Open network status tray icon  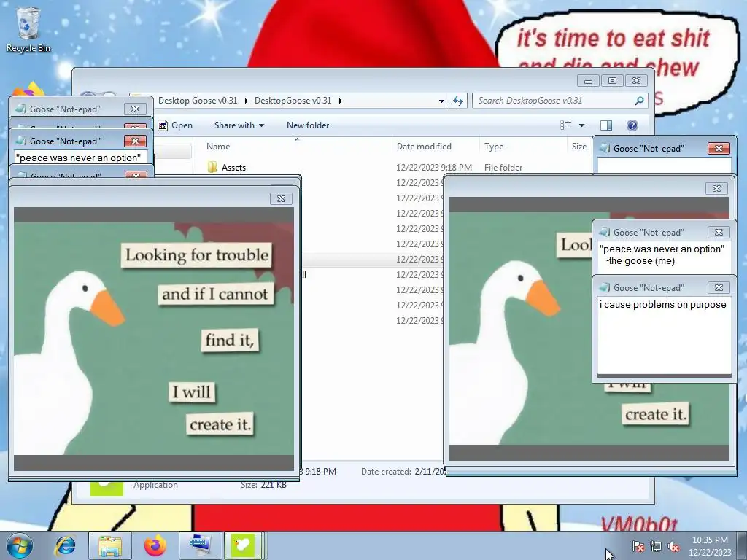(656, 546)
